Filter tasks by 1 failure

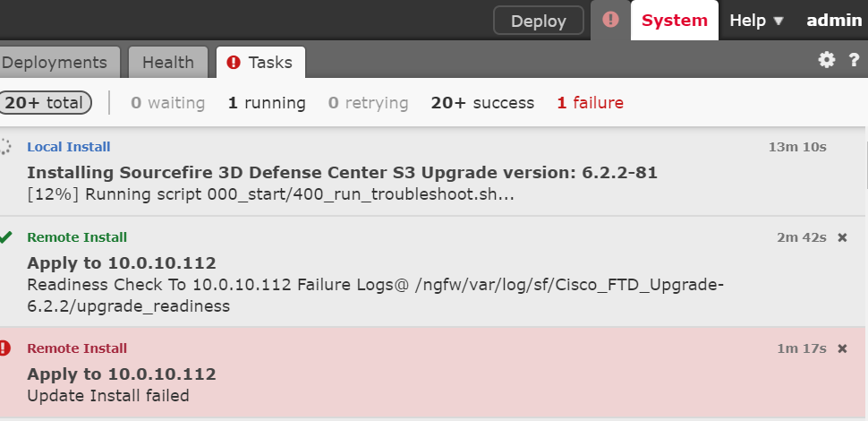[590, 103]
